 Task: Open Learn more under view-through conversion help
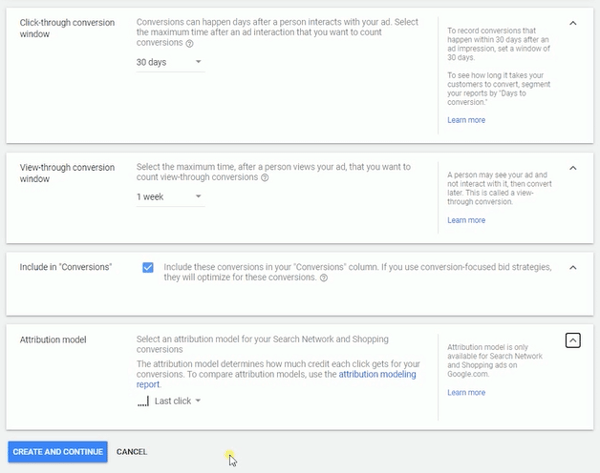tap(466, 220)
